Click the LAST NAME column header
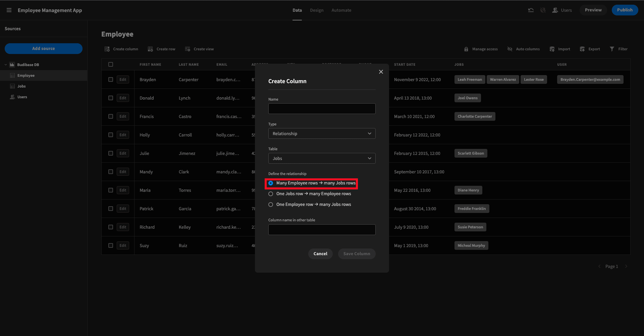Image resolution: width=644 pixels, height=336 pixels. 189,64
